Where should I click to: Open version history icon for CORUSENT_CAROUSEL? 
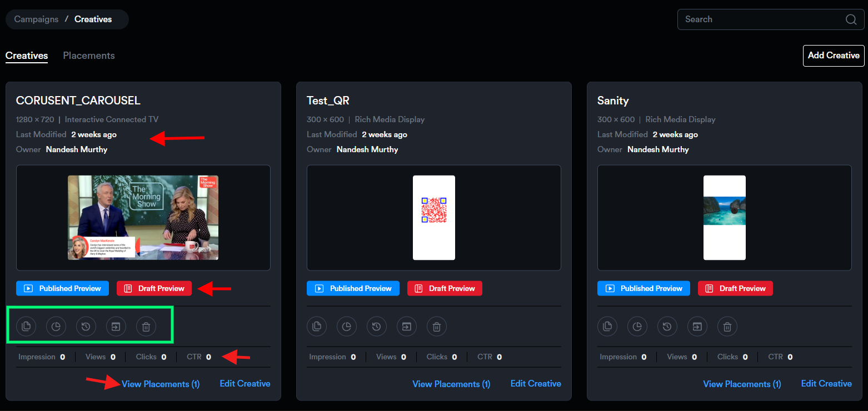(86, 327)
